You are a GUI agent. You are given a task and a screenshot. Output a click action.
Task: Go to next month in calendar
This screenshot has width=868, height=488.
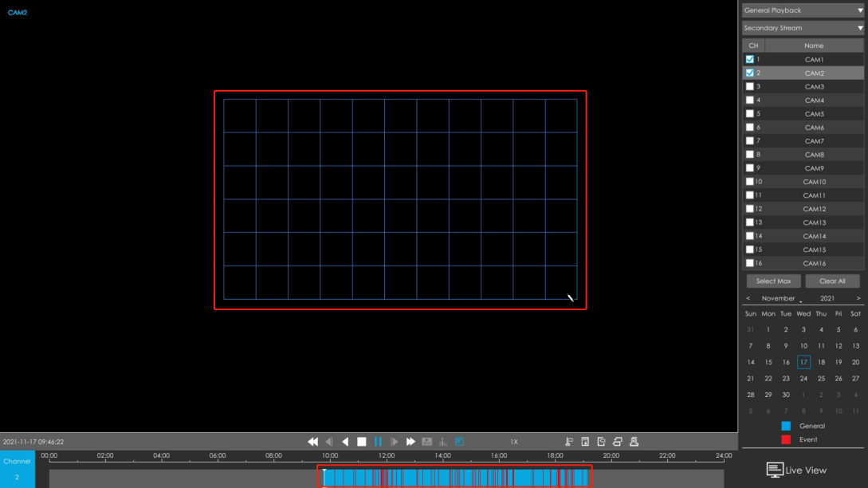858,298
